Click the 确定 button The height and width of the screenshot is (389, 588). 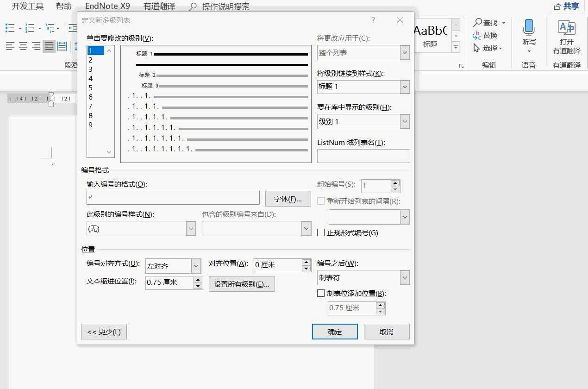(335, 331)
